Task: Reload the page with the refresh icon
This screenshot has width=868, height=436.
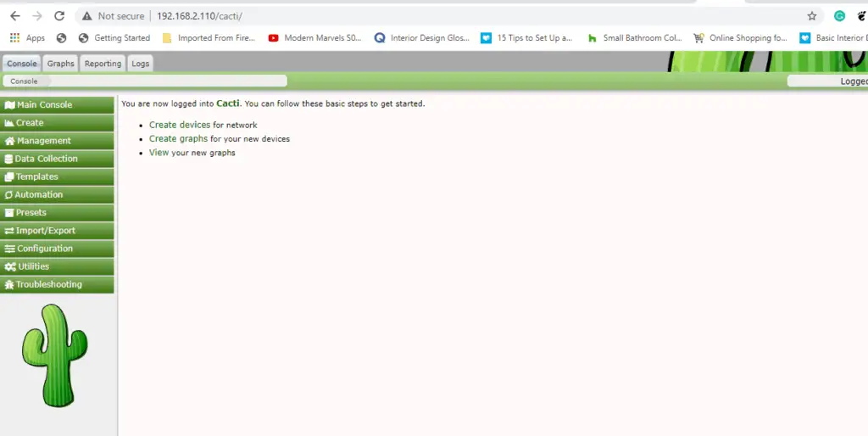Action: click(59, 16)
